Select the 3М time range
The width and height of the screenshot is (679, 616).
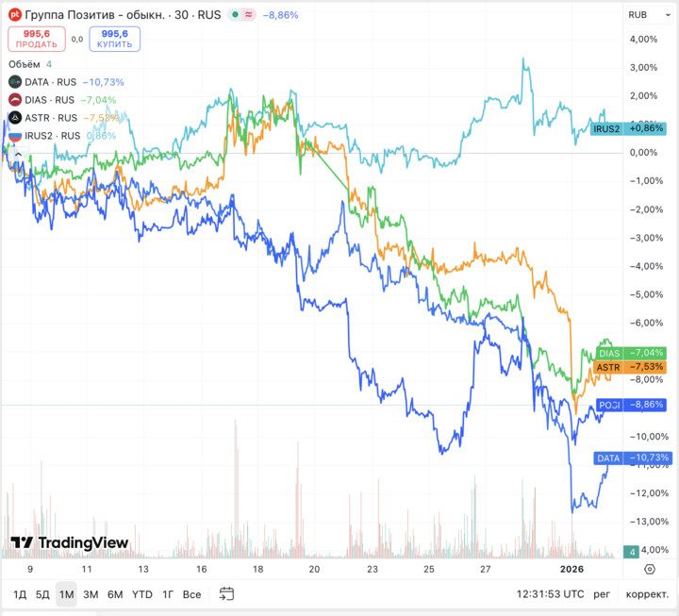point(91,594)
